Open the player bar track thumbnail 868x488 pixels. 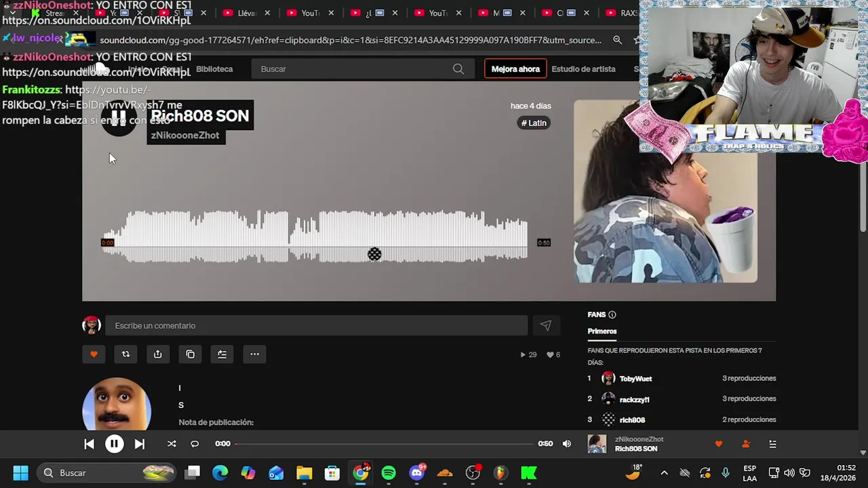coord(597,444)
